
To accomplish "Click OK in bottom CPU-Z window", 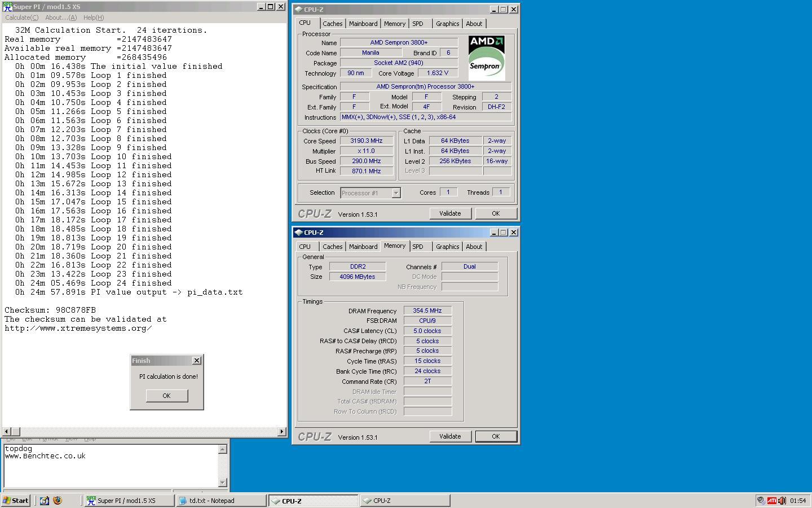I will (x=496, y=436).
